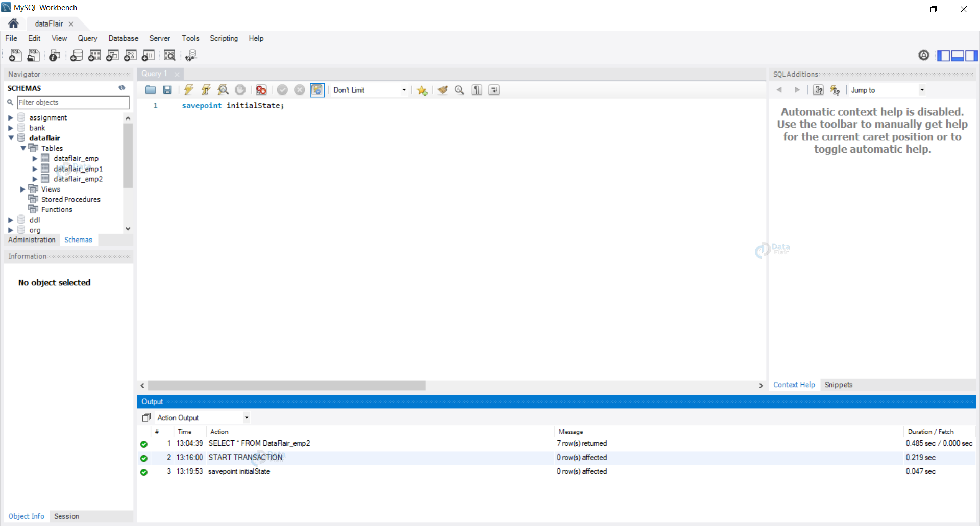Switch to the Session tab
The width and height of the screenshot is (980, 526).
coord(66,516)
